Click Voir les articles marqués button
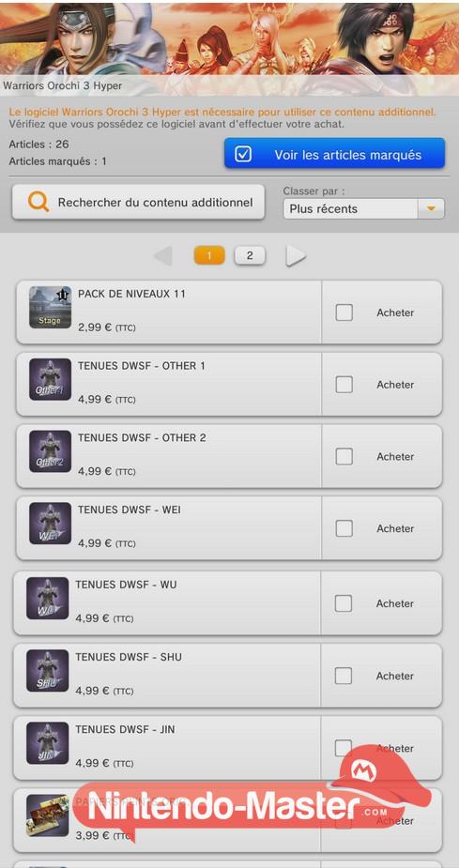 (x=334, y=155)
